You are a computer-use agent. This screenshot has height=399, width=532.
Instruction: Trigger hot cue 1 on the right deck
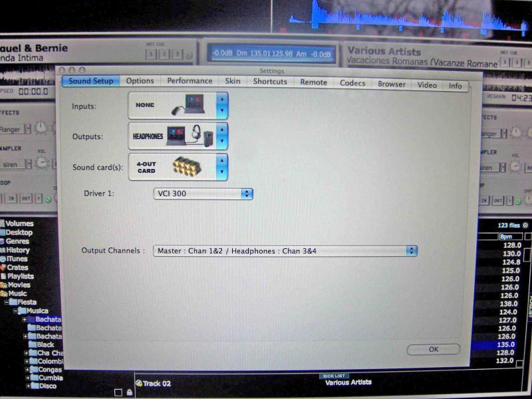pyautogui.click(x=505, y=62)
